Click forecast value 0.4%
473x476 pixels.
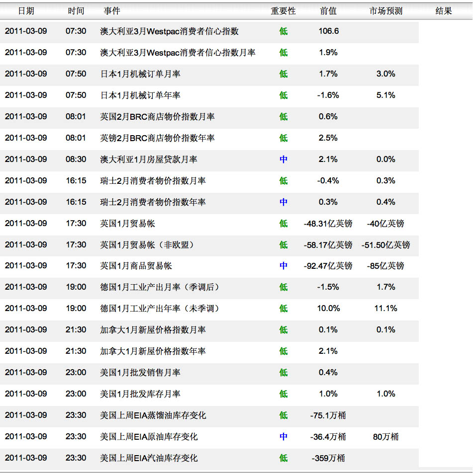coord(386,202)
